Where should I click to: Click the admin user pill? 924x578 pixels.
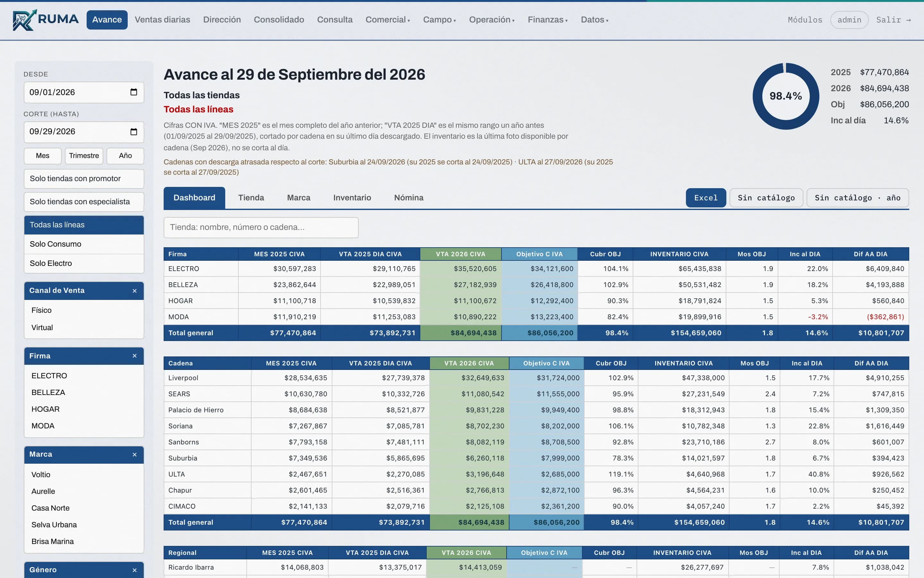849,20
